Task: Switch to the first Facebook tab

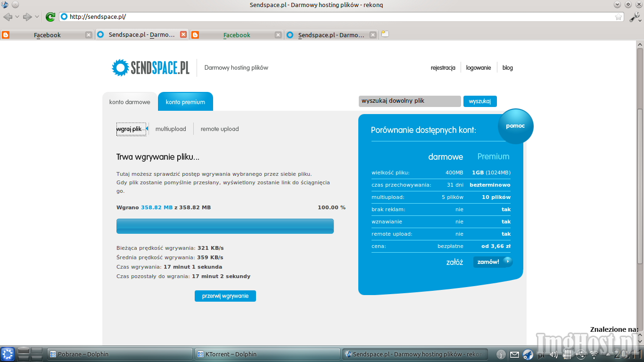Action: point(47,35)
